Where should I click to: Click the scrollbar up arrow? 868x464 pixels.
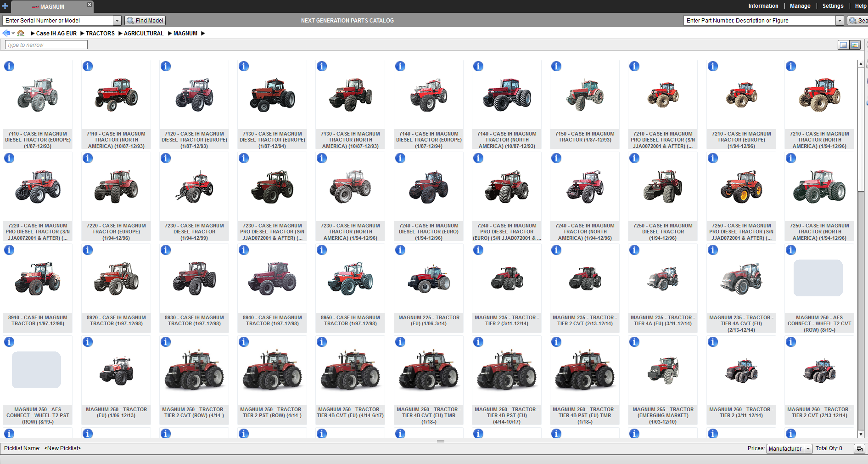(861, 64)
